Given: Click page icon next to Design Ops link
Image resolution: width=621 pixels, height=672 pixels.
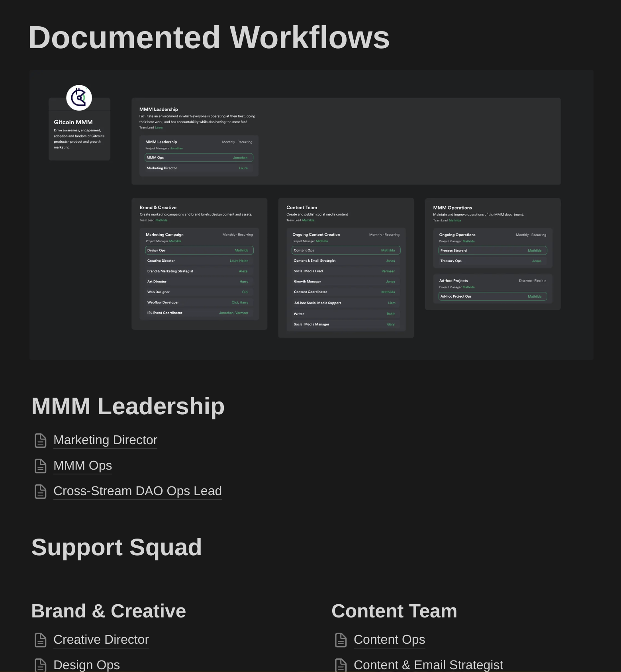Looking at the screenshot, I should point(41,664).
